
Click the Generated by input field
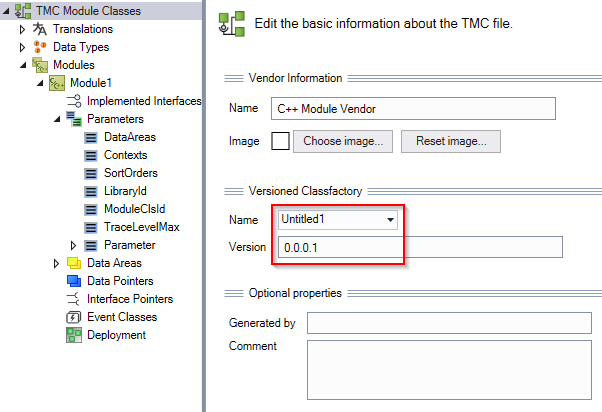[x=449, y=323]
